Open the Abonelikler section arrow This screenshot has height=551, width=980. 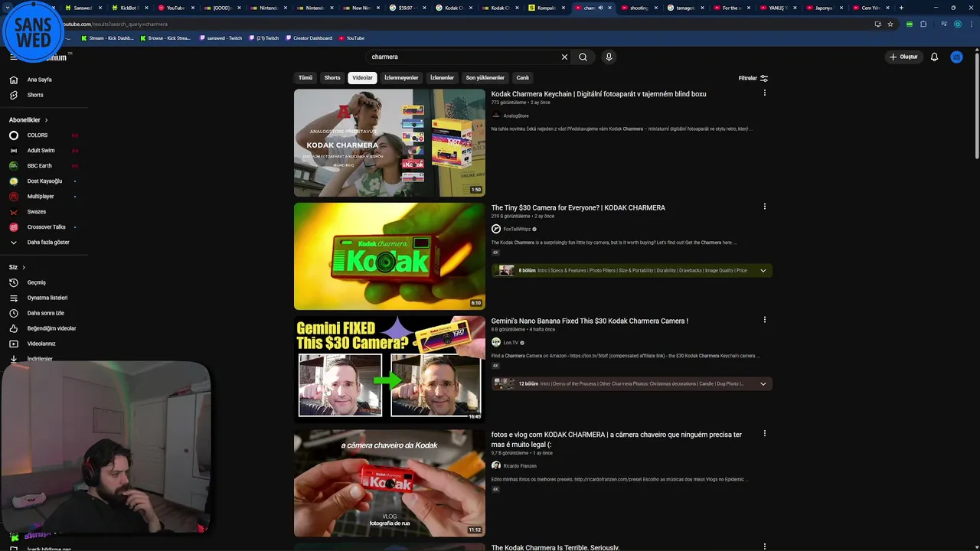click(46, 120)
